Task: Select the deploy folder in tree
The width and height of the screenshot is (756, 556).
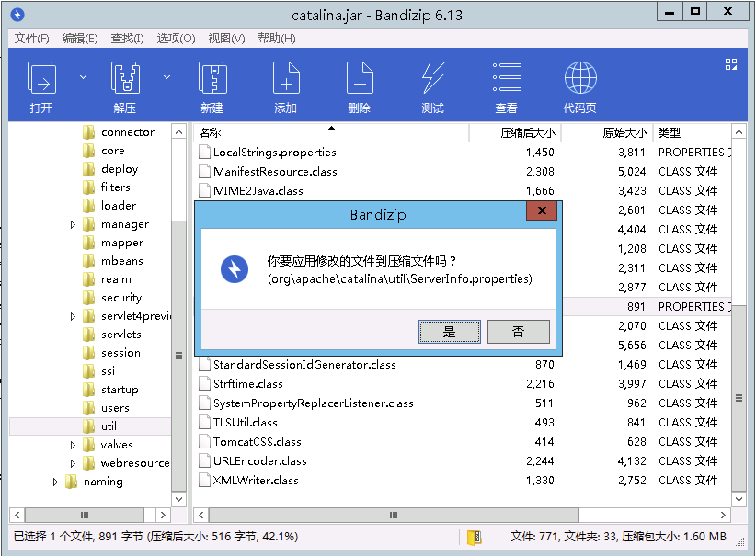Action: coord(110,168)
